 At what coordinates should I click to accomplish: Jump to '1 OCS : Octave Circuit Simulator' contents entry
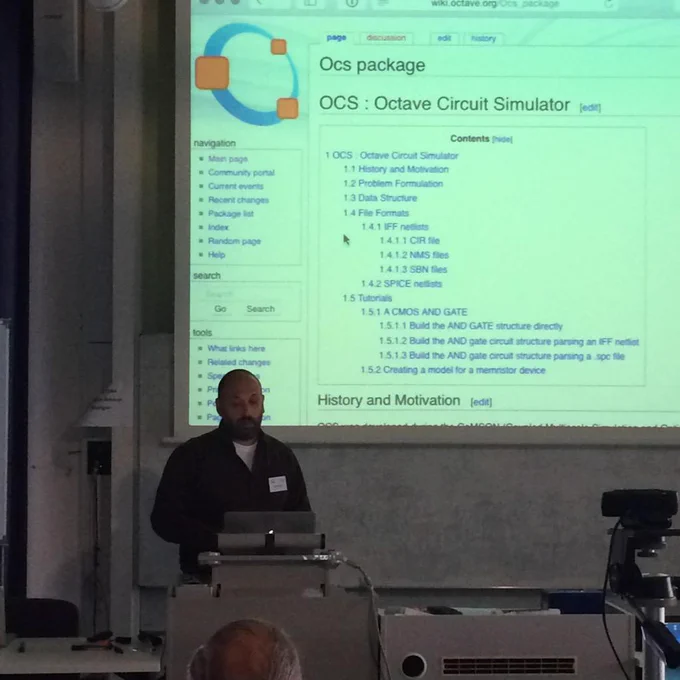(x=392, y=155)
